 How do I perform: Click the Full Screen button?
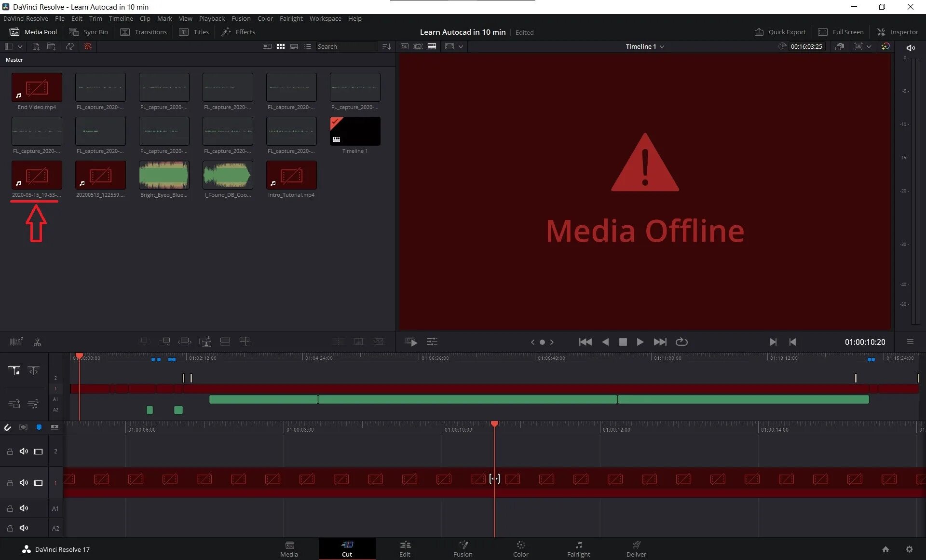tap(841, 32)
